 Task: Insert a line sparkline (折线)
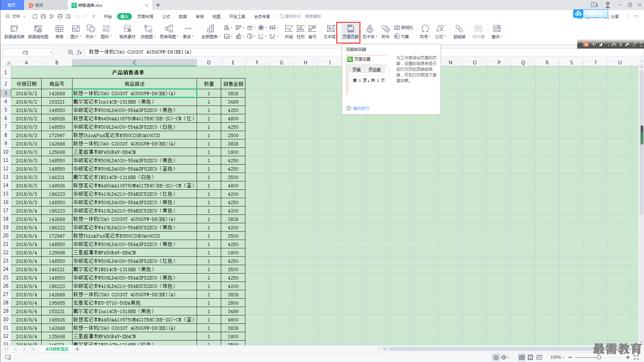[x=289, y=32]
